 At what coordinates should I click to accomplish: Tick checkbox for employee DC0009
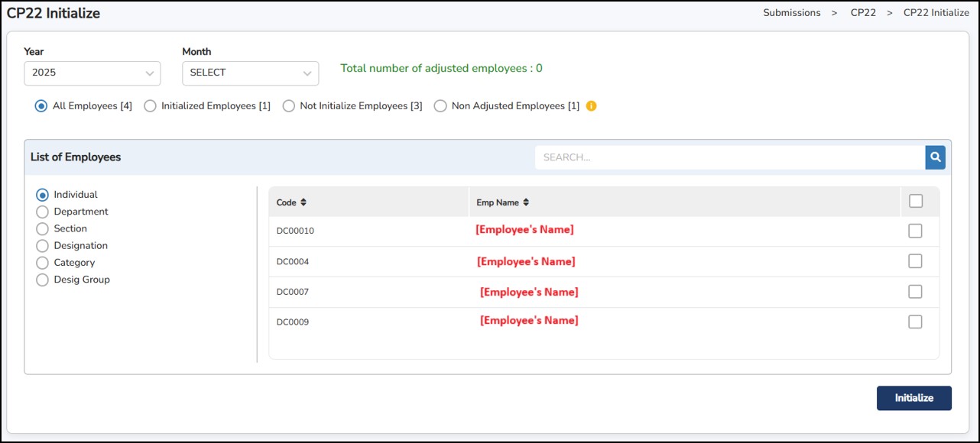(915, 322)
